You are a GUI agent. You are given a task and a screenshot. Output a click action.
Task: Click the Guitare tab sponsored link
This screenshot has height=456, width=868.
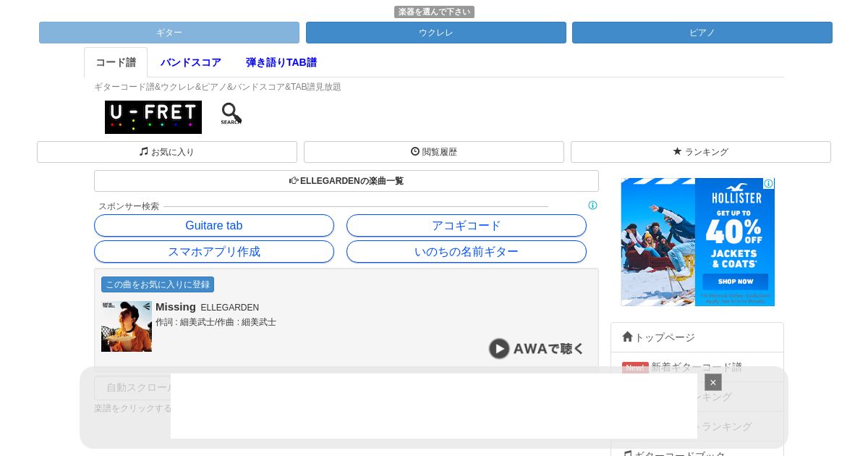(214, 226)
